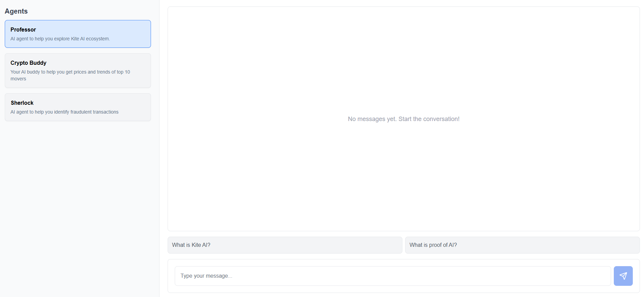Click the word 'movers' in Crypto Buddy card
Screen dimensions: 644x297
click(x=18, y=79)
